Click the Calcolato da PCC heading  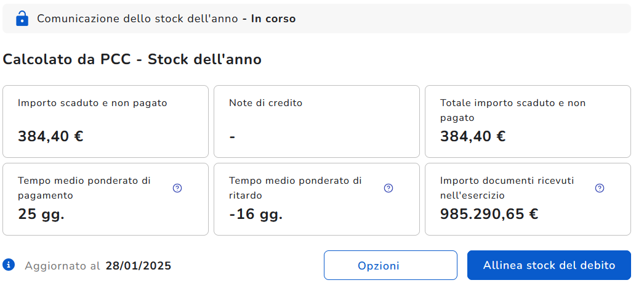click(132, 59)
